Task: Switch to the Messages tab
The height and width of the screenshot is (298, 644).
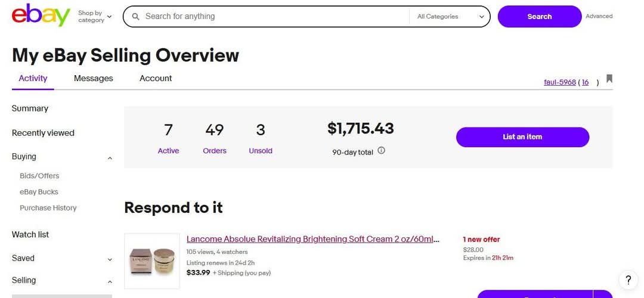Action: (93, 79)
